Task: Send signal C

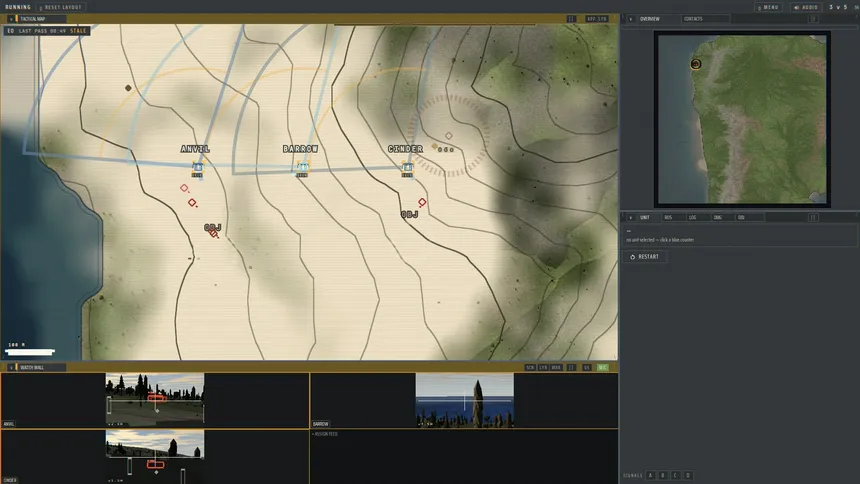Action: [675, 475]
